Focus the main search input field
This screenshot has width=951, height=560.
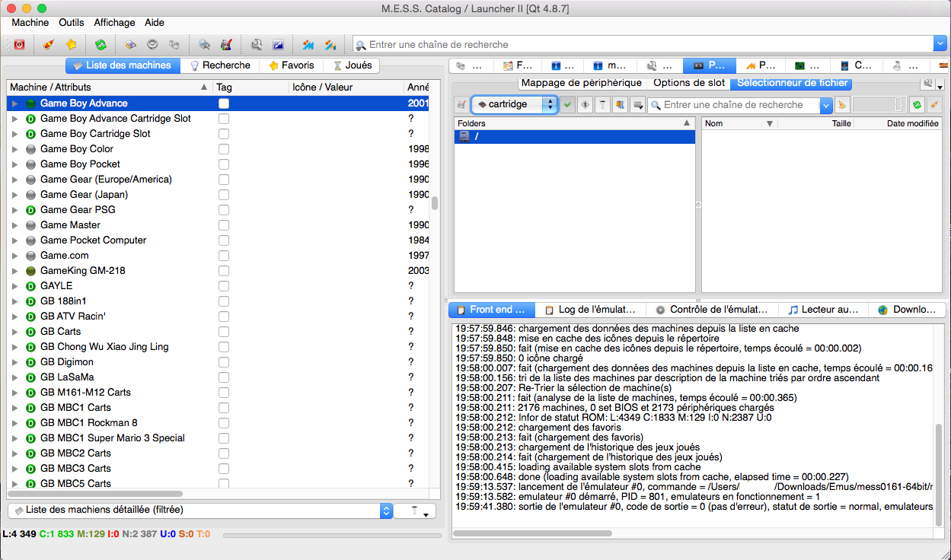pos(643,45)
